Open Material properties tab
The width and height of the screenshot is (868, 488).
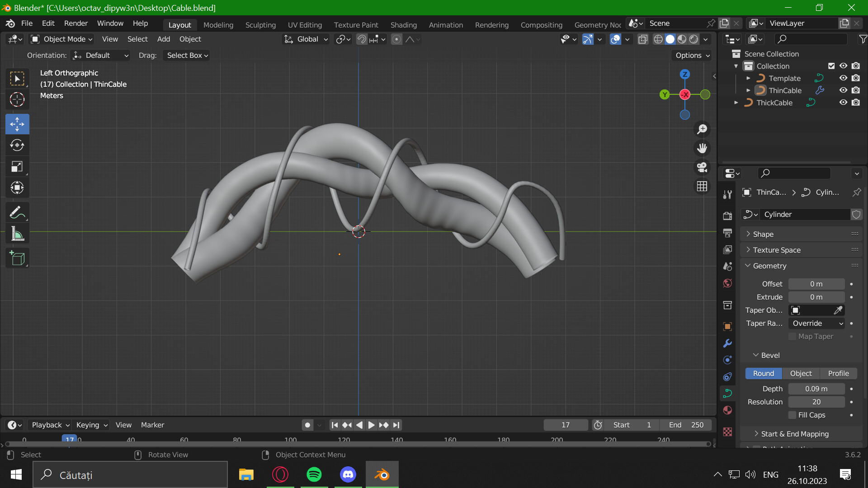(727, 410)
